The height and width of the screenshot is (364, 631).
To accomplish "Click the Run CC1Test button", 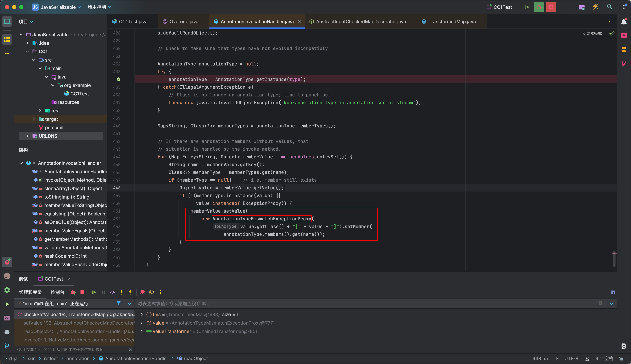I will click(x=527, y=7).
